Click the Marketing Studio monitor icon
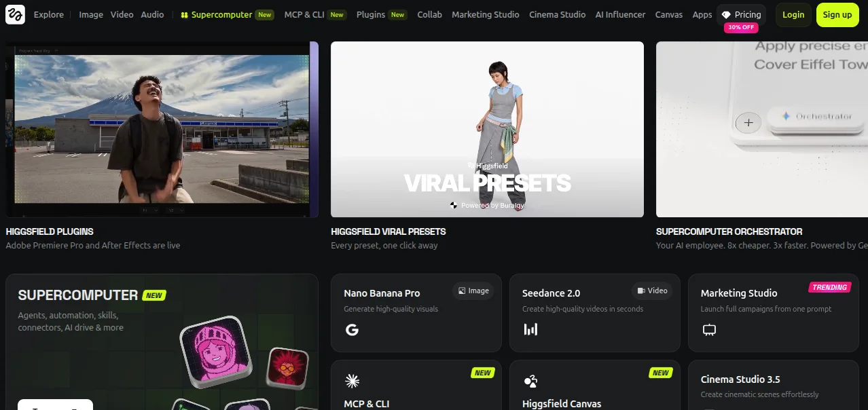Image resolution: width=868 pixels, height=410 pixels. pyautogui.click(x=709, y=330)
